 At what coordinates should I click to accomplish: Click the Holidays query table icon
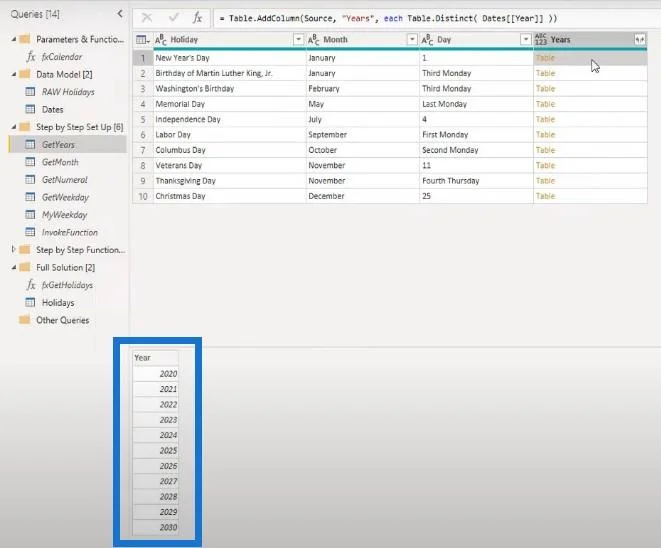[x=30, y=303]
